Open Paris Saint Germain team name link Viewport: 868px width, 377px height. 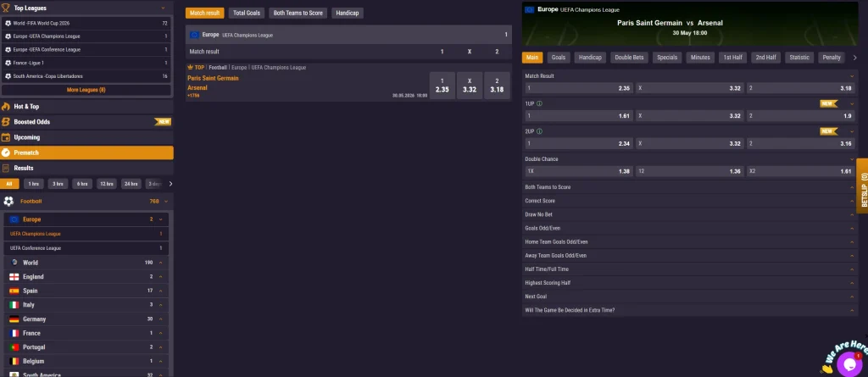click(213, 78)
